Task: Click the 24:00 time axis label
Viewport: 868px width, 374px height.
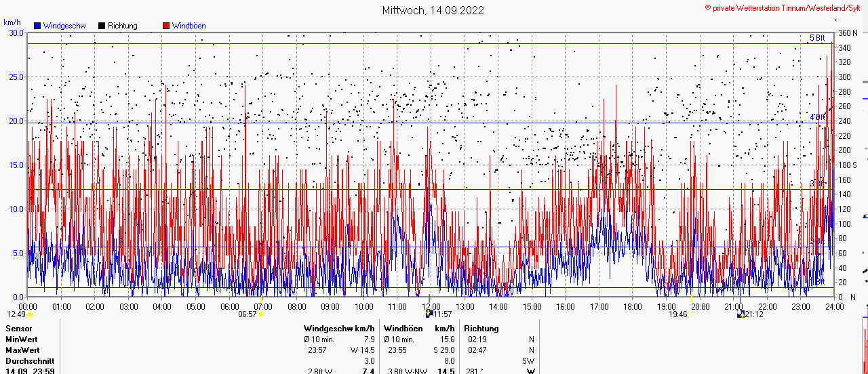Action: coord(834,306)
